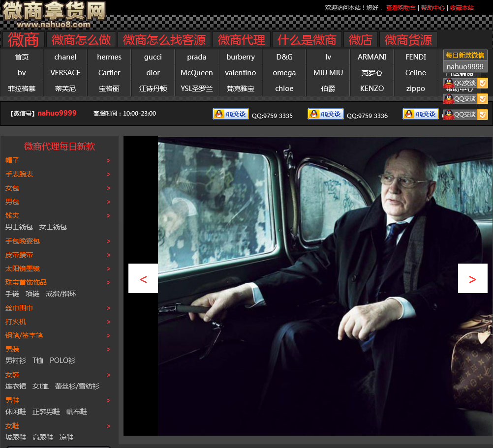The image size is (493, 448).
Task: Click the 每日新款微信 floating box heading
Action: pos(465,55)
